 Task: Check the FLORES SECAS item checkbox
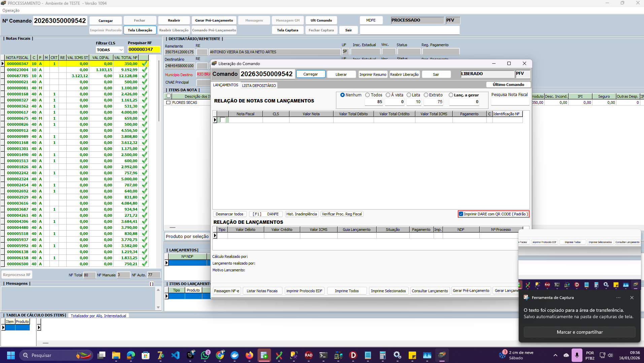[x=168, y=102]
